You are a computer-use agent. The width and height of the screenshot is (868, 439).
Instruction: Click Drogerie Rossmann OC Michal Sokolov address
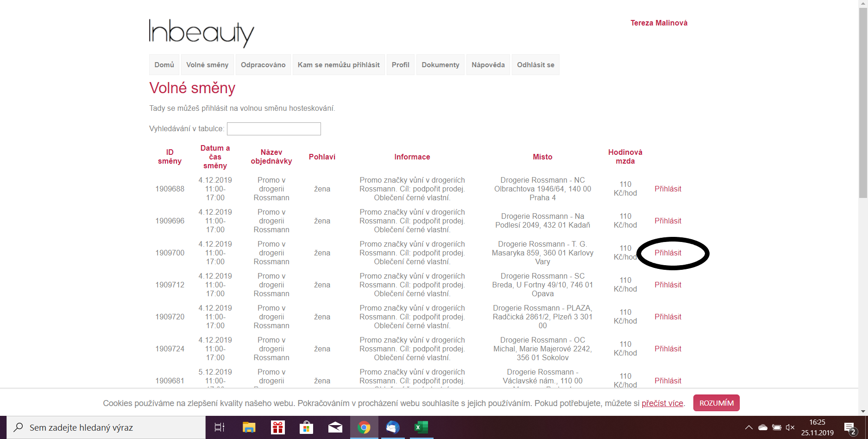(542, 349)
